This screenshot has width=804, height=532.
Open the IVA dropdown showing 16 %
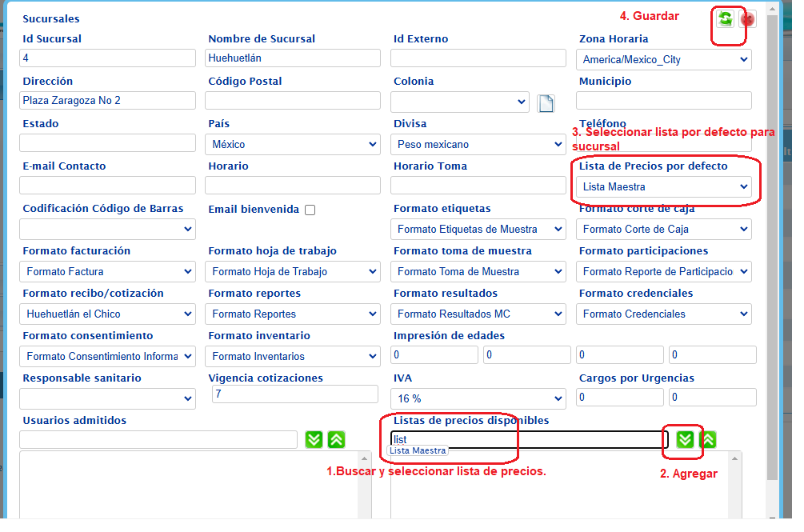click(478, 398)
